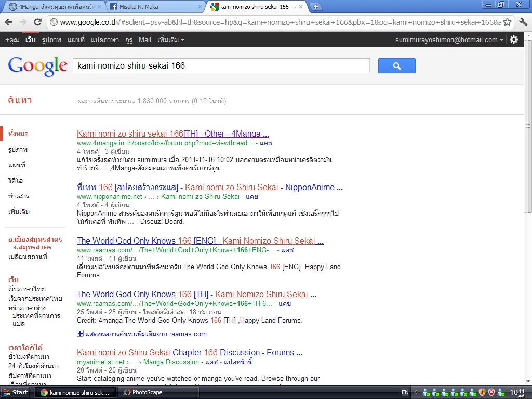Click the yellow shield tray icon
The height and width of the screenshot is (399, 532).
pos(482,393)
